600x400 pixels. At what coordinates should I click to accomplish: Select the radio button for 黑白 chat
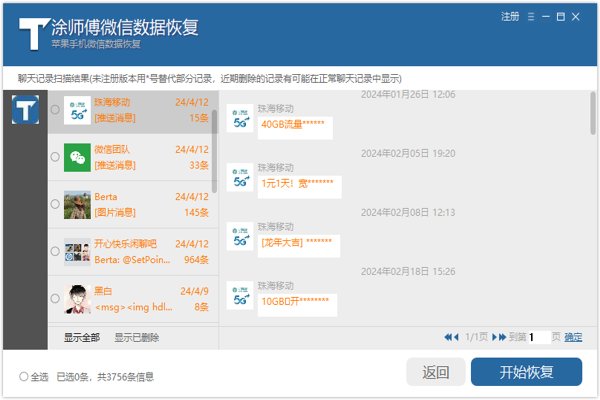[x=55, y=299]
